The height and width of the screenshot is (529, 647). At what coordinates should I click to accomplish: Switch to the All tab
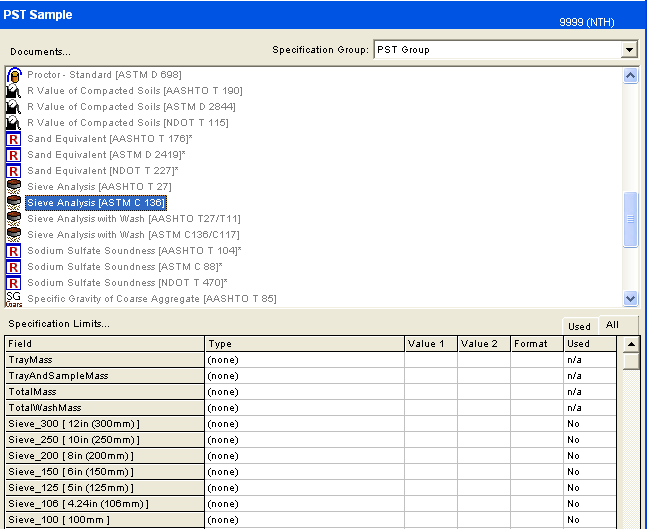[612, 325]
